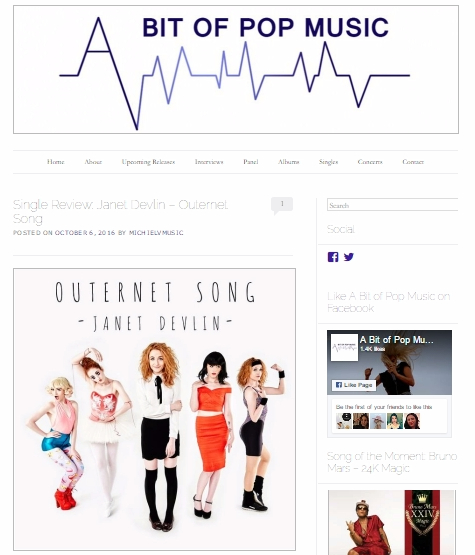This screenshot has width=475, height=555.
Task: Click the October 6, 2016 post date
Action: [x=85, y=233]
